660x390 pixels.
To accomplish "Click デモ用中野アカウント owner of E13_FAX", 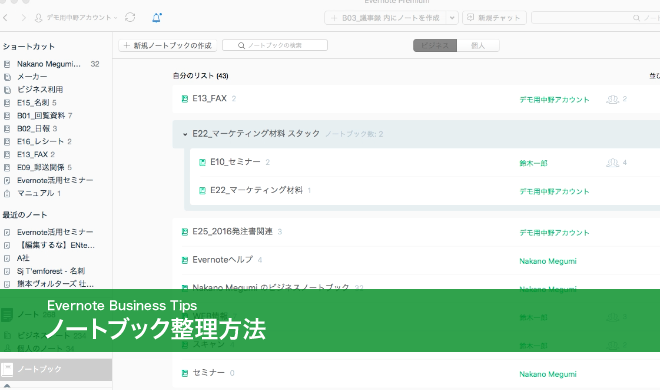I will click(x=554, y=100).
